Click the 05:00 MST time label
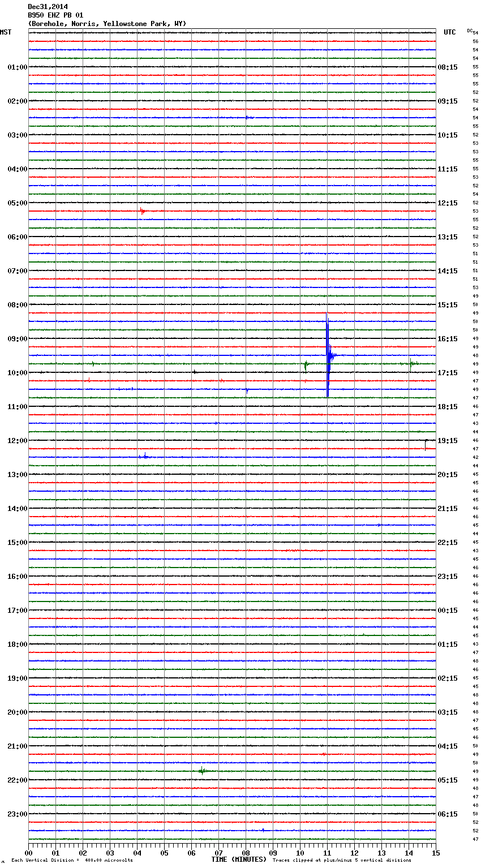Screen dimensions: 481x868 [17, 203]
